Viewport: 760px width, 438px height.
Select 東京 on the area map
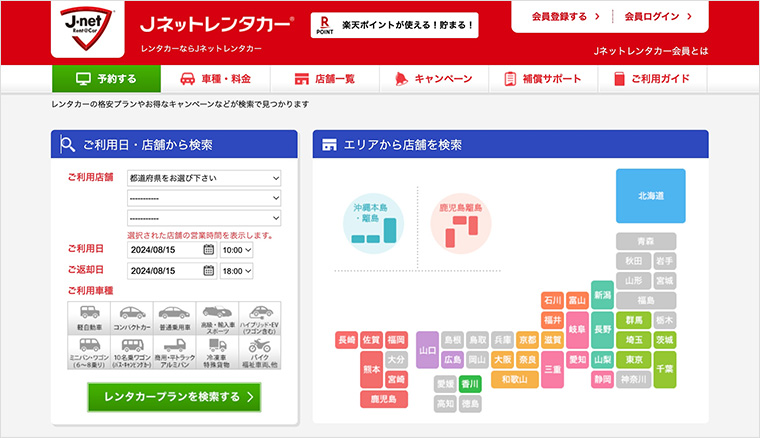634,360
